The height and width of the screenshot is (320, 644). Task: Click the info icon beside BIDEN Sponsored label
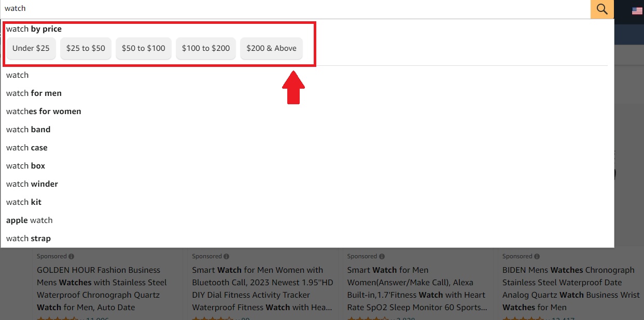coord(537,256)
